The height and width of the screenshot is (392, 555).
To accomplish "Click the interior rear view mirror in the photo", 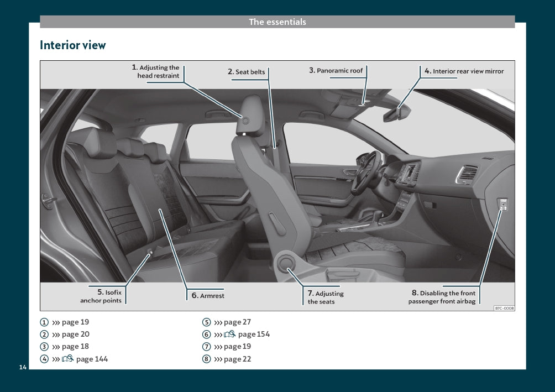I will [397, 113].
